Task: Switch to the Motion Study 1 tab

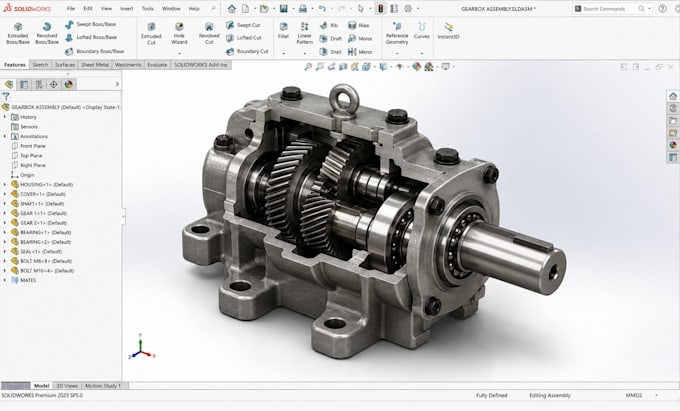Action: pyautogui.click(x=103, y=385)
